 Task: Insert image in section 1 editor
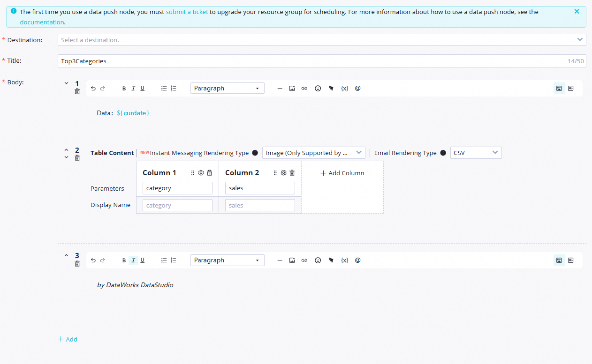click(x=292, y=88)
